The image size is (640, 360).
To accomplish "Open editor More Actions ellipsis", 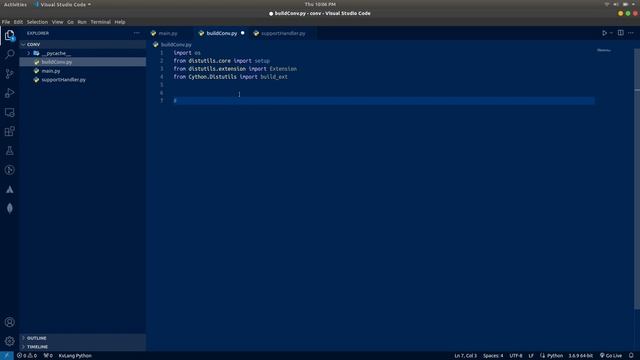I will click(631, 33).
